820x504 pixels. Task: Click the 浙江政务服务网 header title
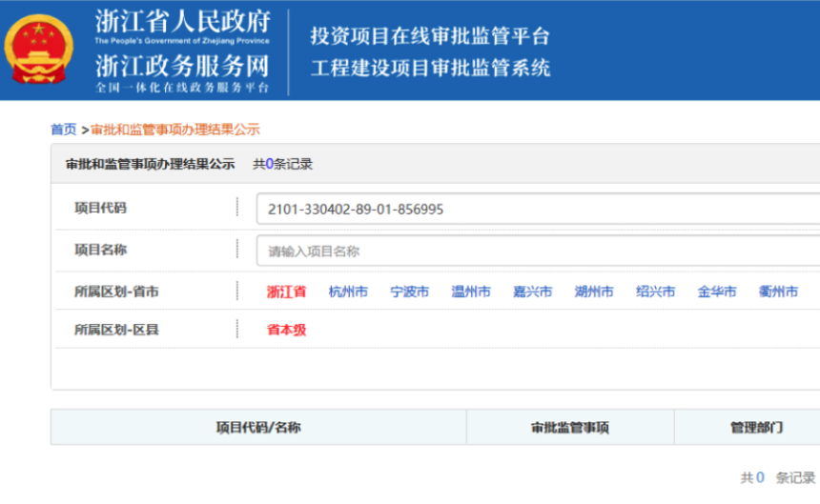click(x=182, y=67)
